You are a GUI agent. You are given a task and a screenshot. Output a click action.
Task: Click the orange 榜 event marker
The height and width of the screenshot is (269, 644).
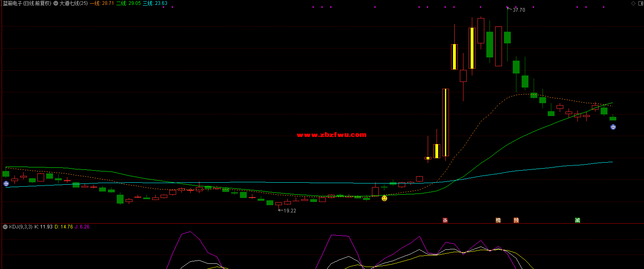498,220
